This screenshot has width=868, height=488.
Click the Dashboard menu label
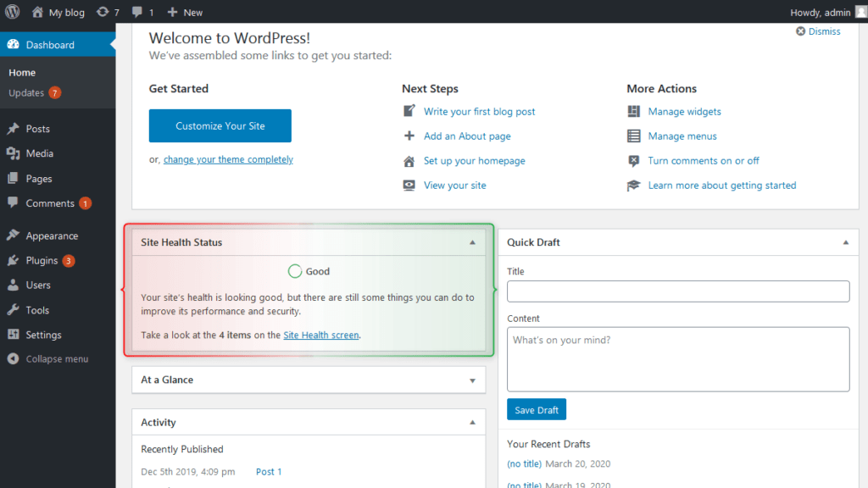50,45
